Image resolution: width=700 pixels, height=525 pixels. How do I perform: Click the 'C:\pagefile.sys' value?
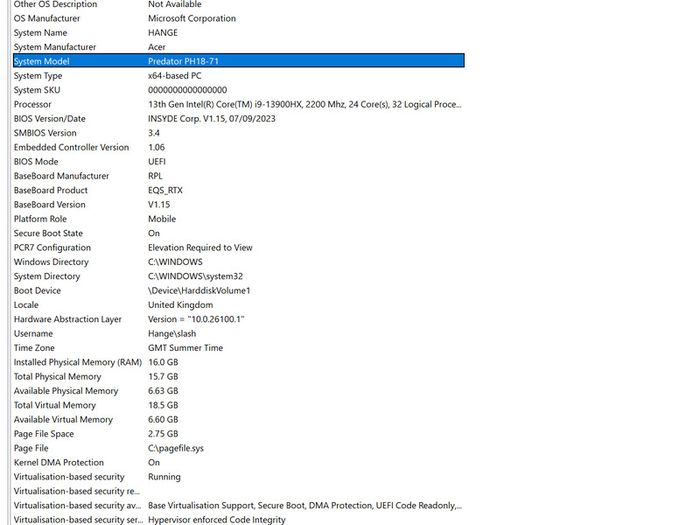[176, 448]
